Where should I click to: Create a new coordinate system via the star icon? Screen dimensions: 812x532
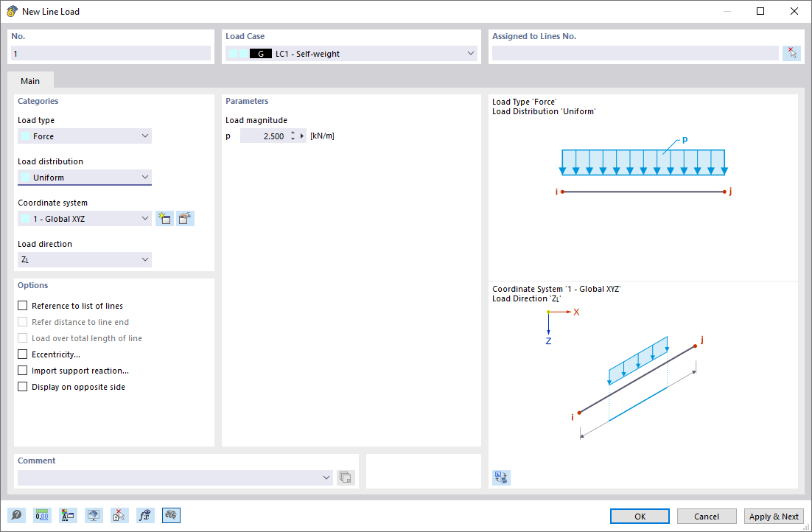[x=164, y=219]
